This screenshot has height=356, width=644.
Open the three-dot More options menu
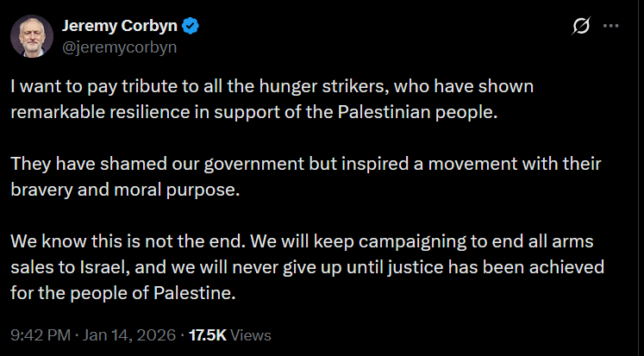611,27
